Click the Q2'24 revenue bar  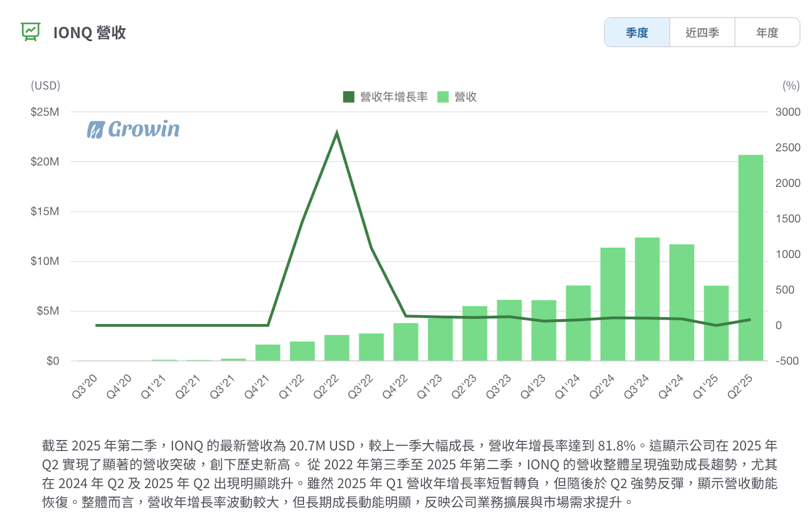(x=613, y=304)
